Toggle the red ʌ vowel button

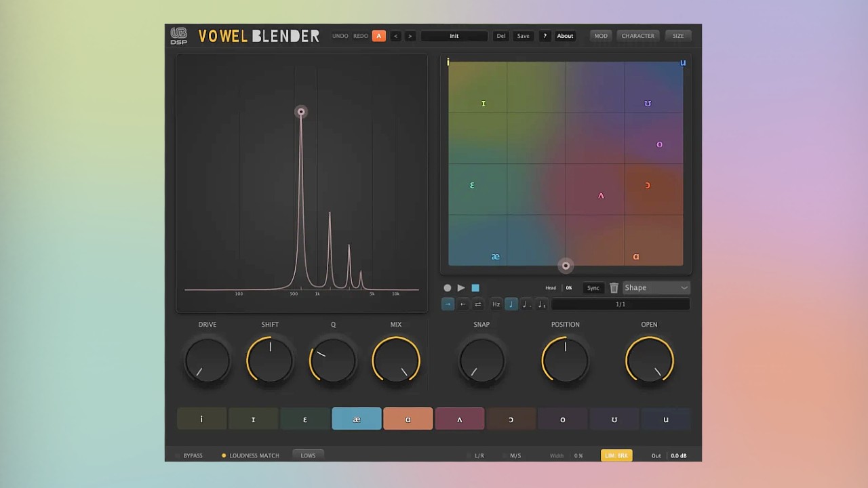click(x=460, y=419)
